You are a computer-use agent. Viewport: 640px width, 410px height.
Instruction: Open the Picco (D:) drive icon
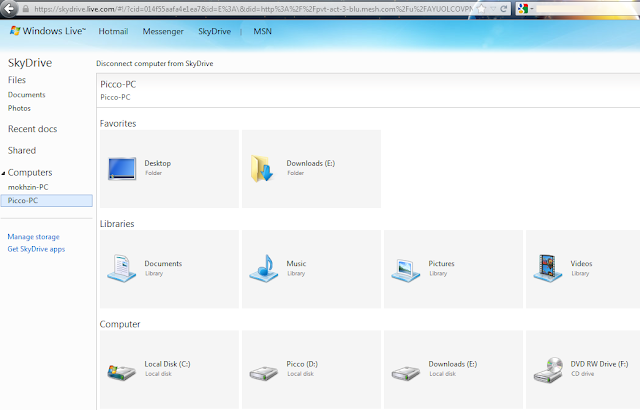[264, 373]
